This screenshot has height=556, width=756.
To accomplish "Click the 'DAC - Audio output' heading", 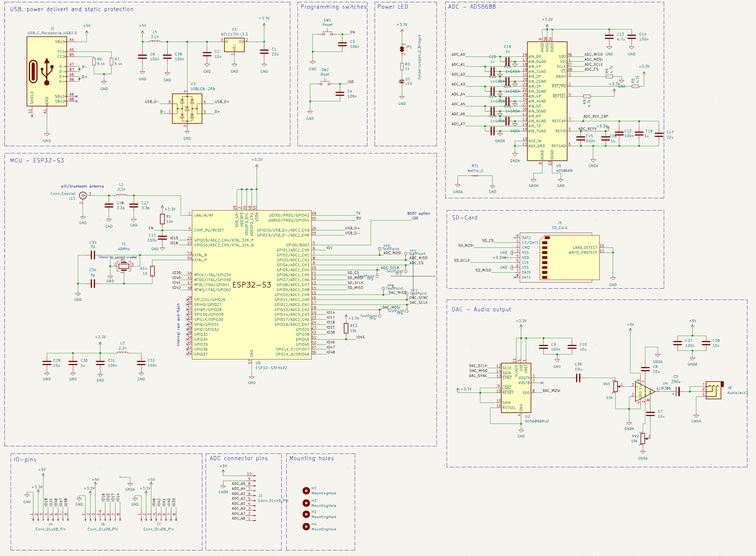I will click(481, 309).
